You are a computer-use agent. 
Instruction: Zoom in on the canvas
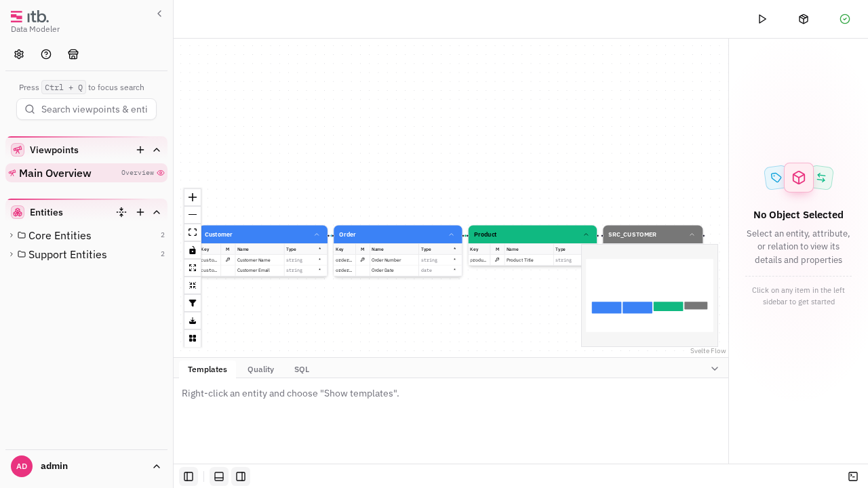pos(193,197)
